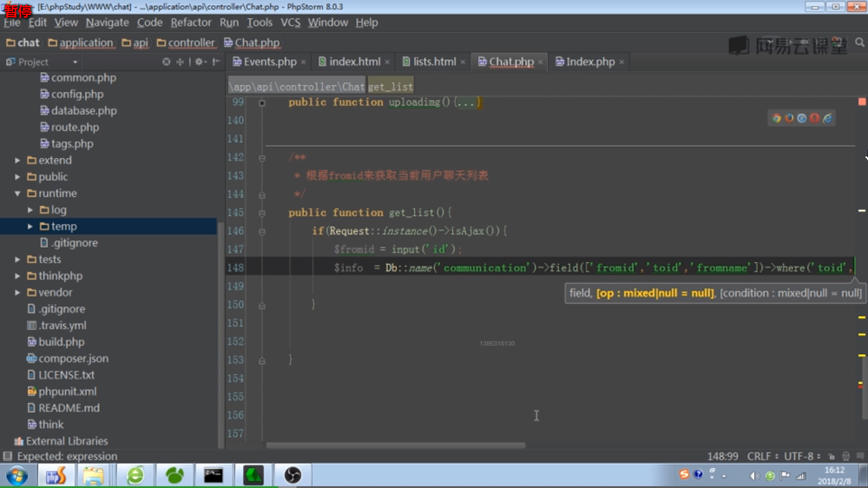Click the search magnifier icon at top right

click(x=859, y=42)
